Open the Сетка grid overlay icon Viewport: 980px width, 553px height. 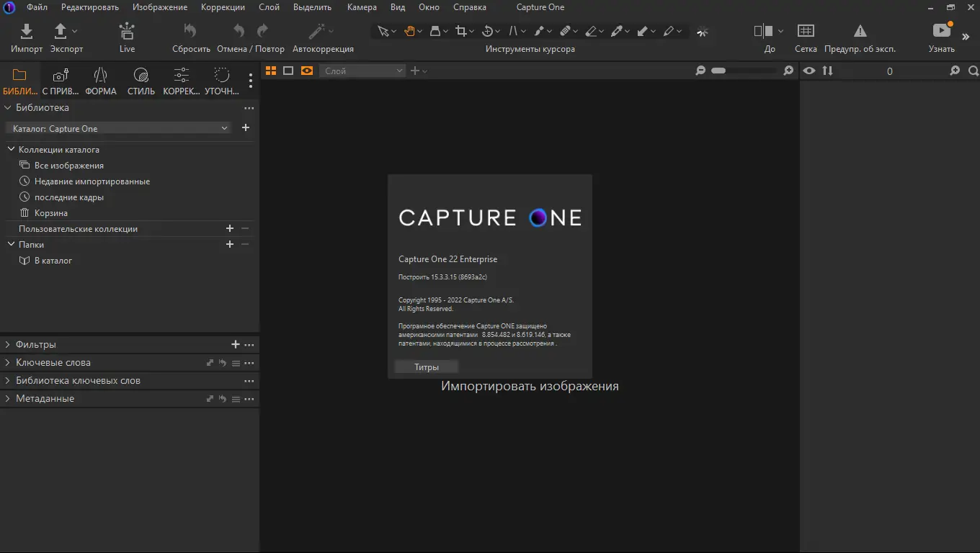[806, 32]
